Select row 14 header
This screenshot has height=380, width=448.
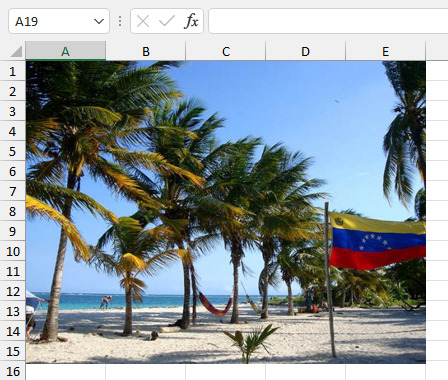(13, 331)
